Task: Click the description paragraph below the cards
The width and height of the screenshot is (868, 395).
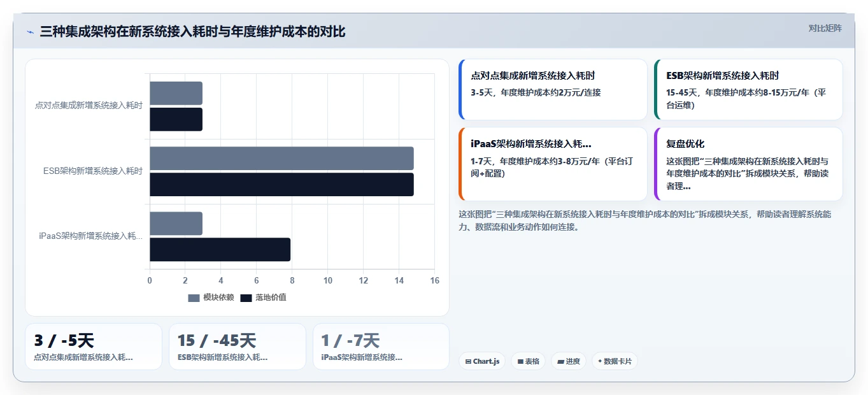Action: click(x=644, y=220)
